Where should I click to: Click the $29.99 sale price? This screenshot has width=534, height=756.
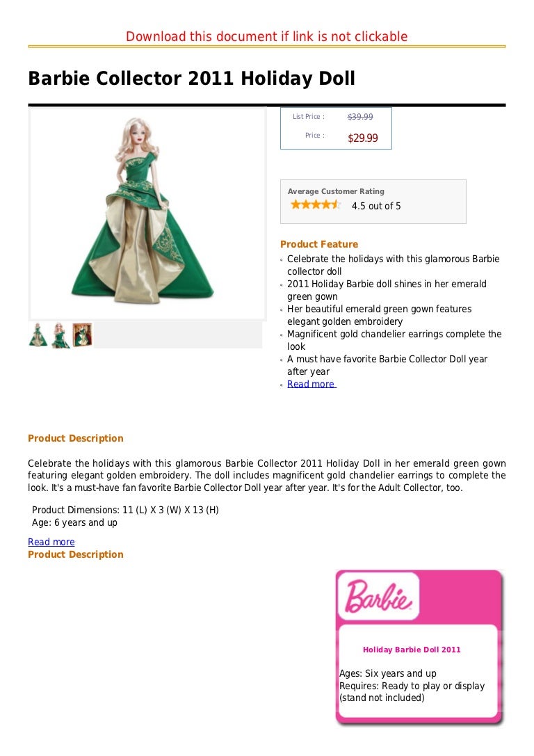[363, 138]
